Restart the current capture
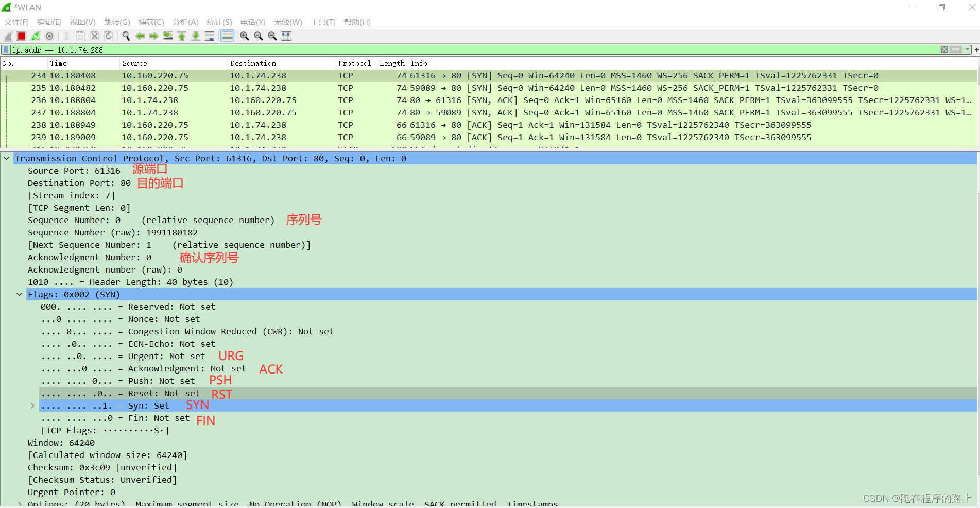Viewport: 980px width, 508px height. point(36,36)
